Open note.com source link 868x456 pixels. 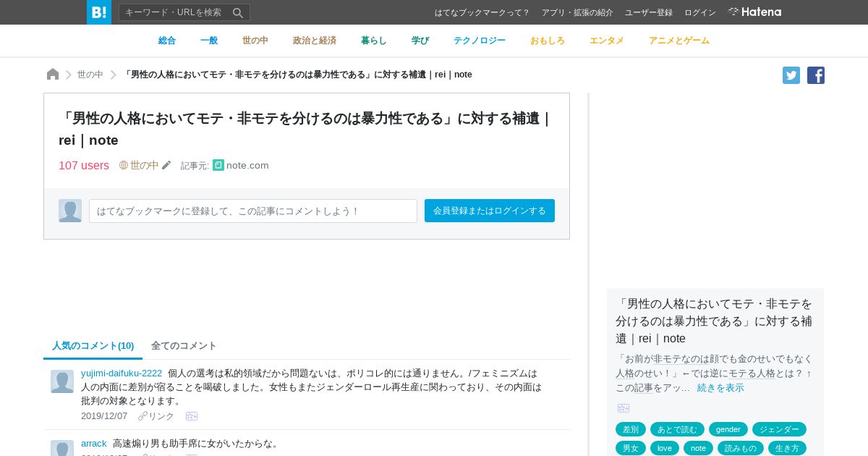point(247,165)
